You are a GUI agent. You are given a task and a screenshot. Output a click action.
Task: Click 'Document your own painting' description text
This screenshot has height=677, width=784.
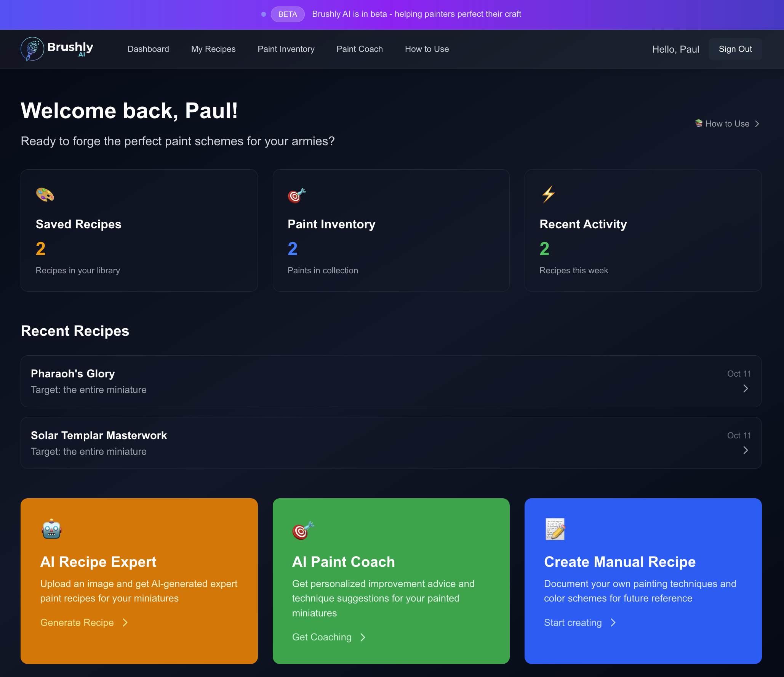(x=640, y=591)
